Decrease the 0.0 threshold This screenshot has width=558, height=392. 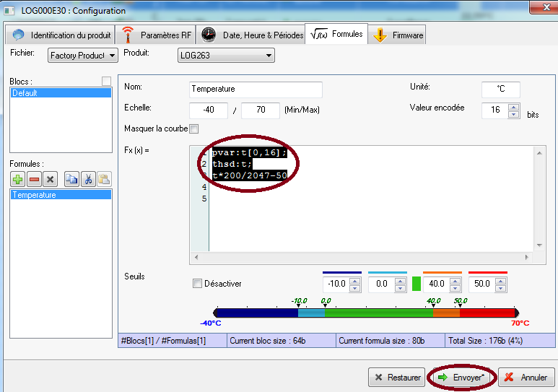coord(401,288)
